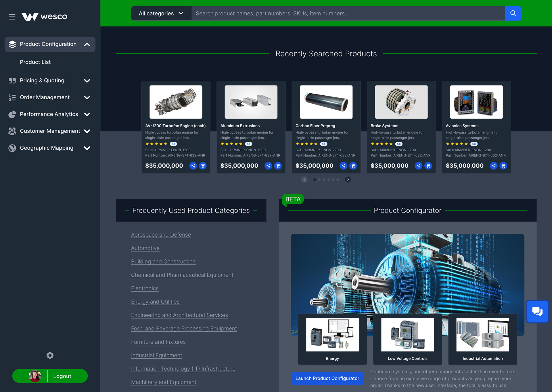552x392 pixels.
Task: Open Product List menu item
Action: (35, 62)
